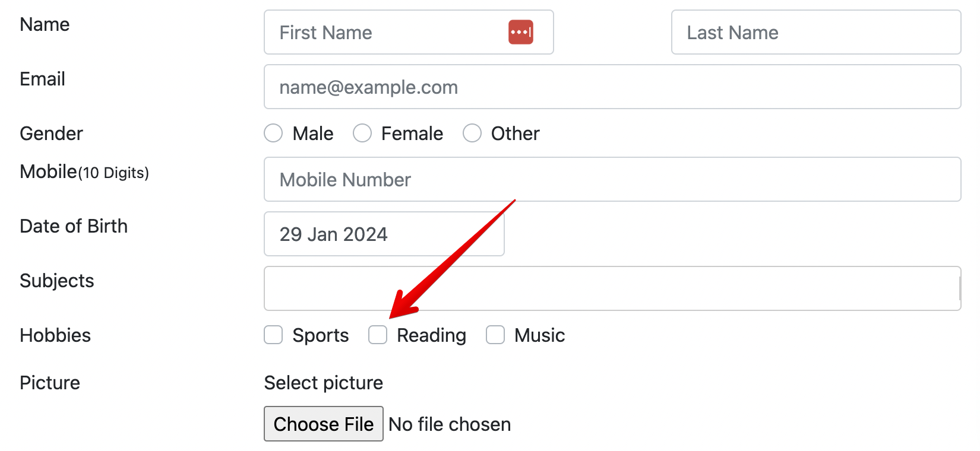Open the Date of Birth picker field
Screen dimensions: 980x451
[384, 234]
